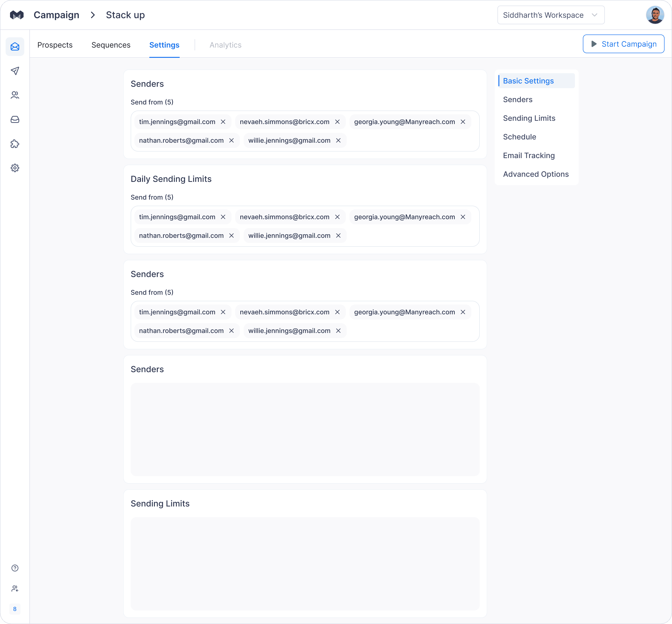This screenshot has height=624, width=672.
Task: Remove willie.jennings@gmail.com in third Senders section
Action: (x=338, y=331)
